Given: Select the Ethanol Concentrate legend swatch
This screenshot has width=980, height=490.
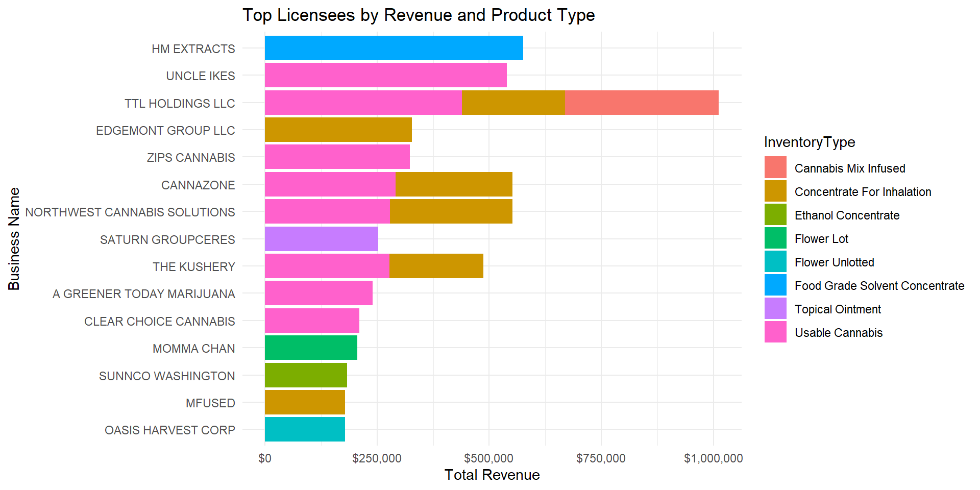Looking at the screenshot, I should [x=775, y=215].
